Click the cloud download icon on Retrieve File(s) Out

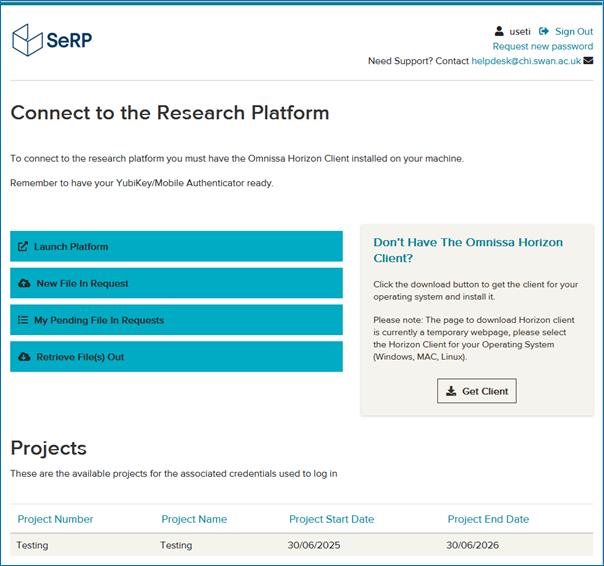click(x=24, y=357)
